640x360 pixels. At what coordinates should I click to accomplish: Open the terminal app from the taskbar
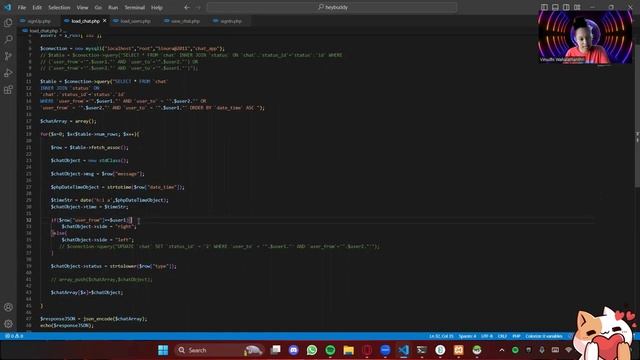click(422, 350)
